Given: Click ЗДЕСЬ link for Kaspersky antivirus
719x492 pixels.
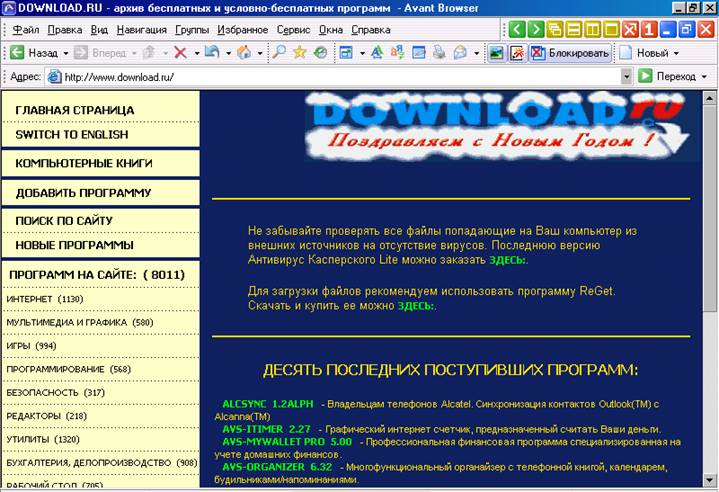Looking at the screenshot, I should [507, 260].
